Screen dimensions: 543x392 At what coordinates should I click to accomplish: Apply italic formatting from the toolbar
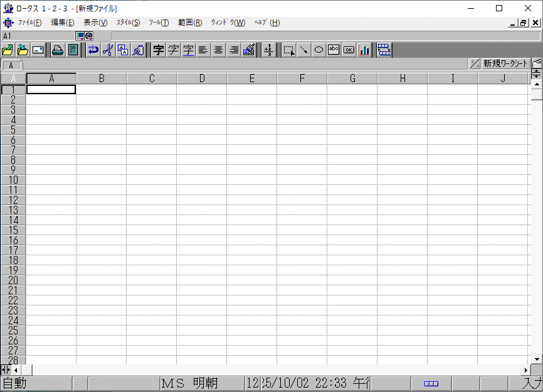point(173,50)
